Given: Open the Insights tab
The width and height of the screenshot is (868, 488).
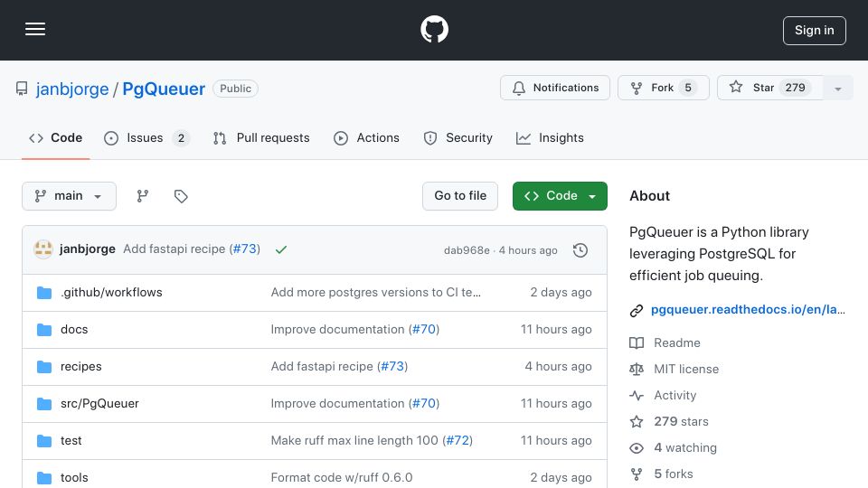Looking at the screenshot, I should click(550, 137).
